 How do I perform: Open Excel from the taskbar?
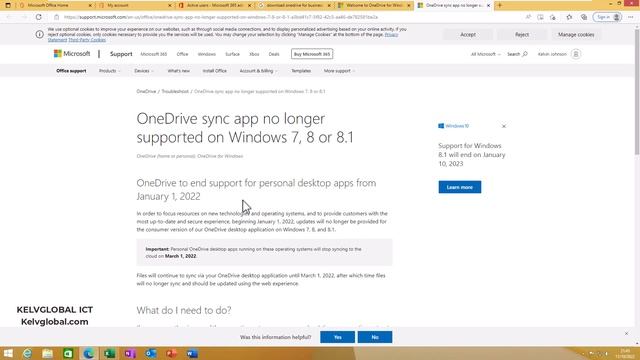pos(109,353)
